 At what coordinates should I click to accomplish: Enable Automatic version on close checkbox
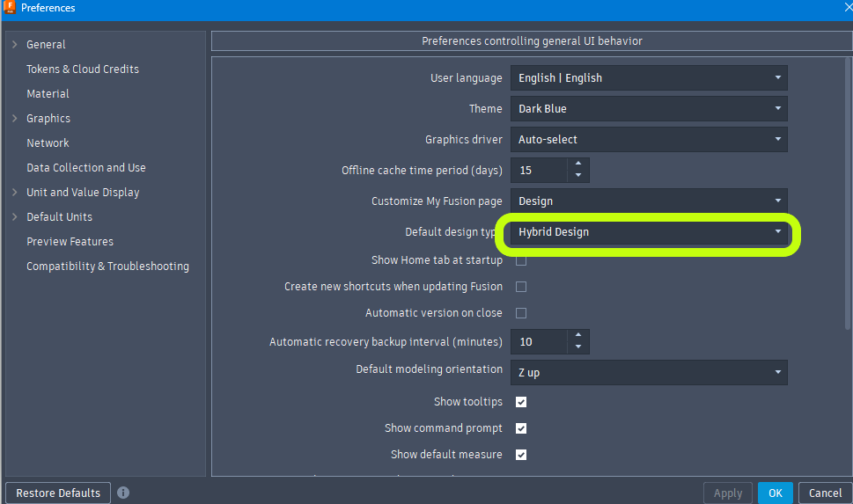[x=521, y=313]
